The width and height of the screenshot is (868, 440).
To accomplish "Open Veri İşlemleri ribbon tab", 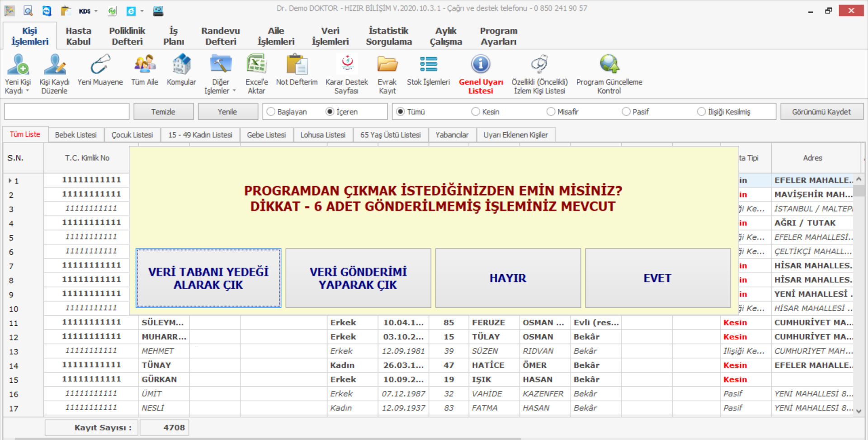I will point(330,36).
